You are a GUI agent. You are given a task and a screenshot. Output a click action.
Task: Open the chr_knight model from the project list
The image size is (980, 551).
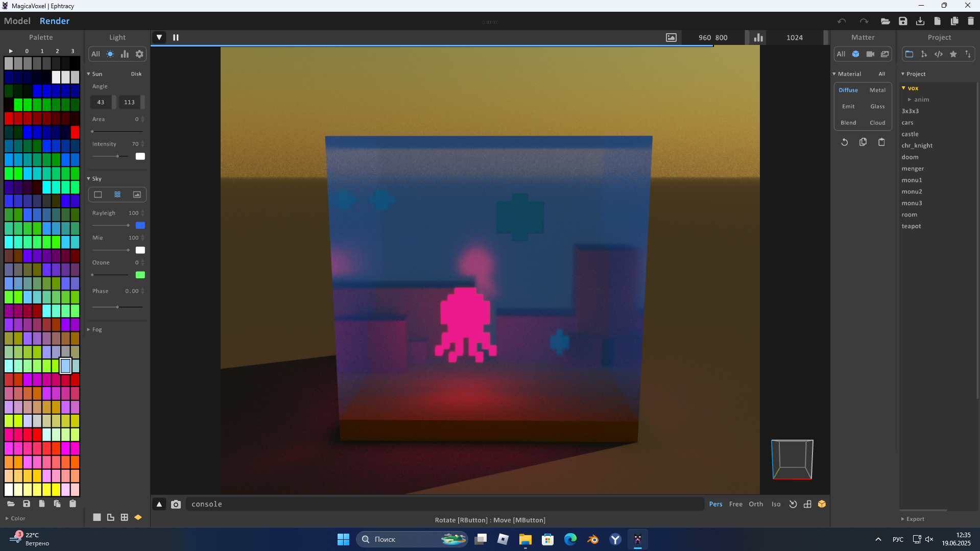click(917, 146)
